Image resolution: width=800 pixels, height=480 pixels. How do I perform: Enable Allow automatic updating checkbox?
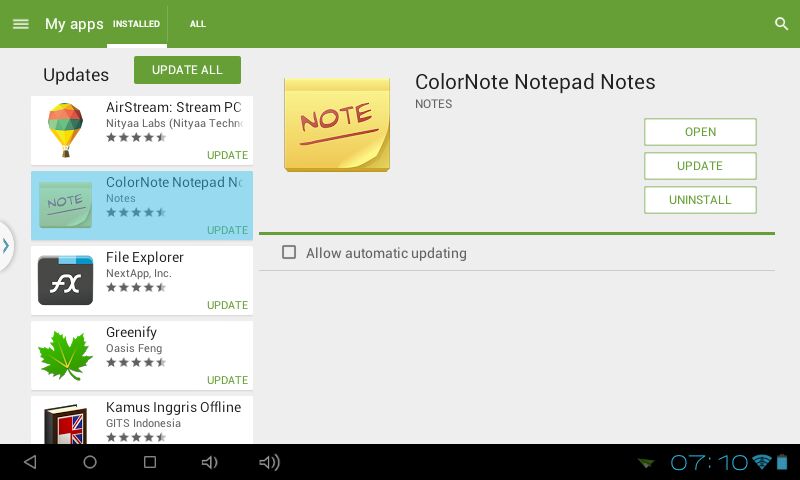289,252
